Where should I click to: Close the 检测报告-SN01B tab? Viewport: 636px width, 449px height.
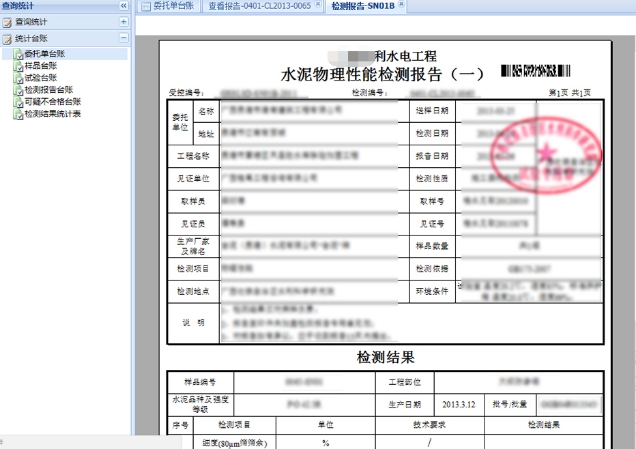pyautogui.click(x=402, y=5)
